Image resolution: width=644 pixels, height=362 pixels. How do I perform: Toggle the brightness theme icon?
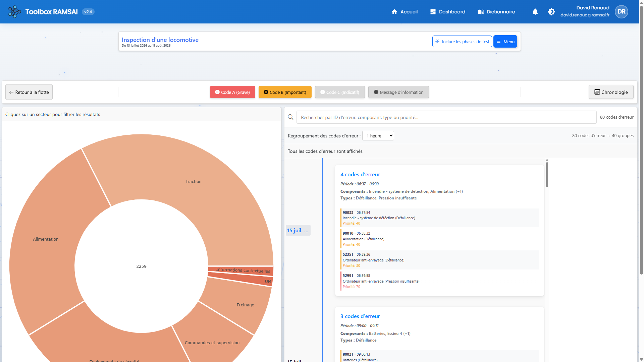click(551, 12)
